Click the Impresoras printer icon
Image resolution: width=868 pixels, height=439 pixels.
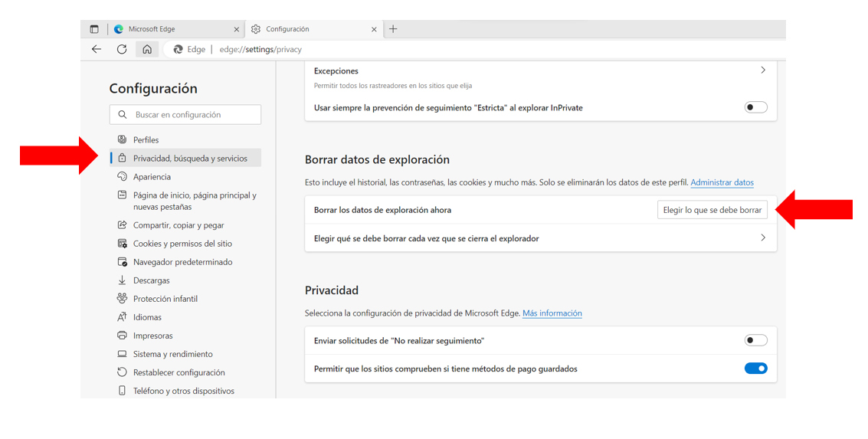click(122, 336)
